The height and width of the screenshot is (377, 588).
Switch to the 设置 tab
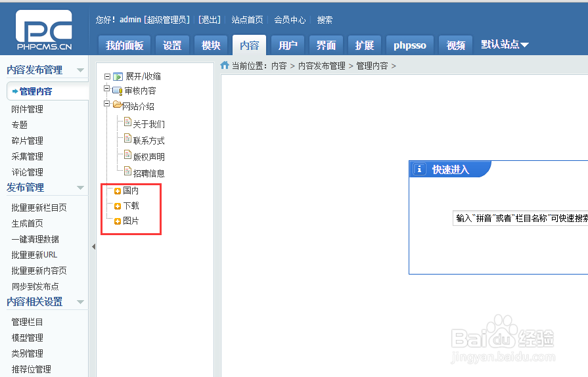point(171,45)
